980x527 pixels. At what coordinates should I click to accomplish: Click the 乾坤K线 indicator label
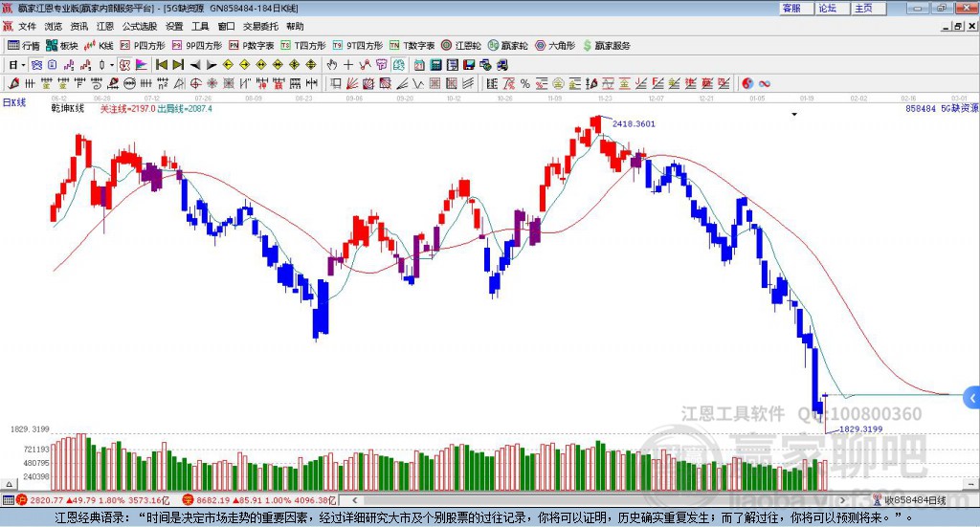pyautogui.click(x=68, y=109)
